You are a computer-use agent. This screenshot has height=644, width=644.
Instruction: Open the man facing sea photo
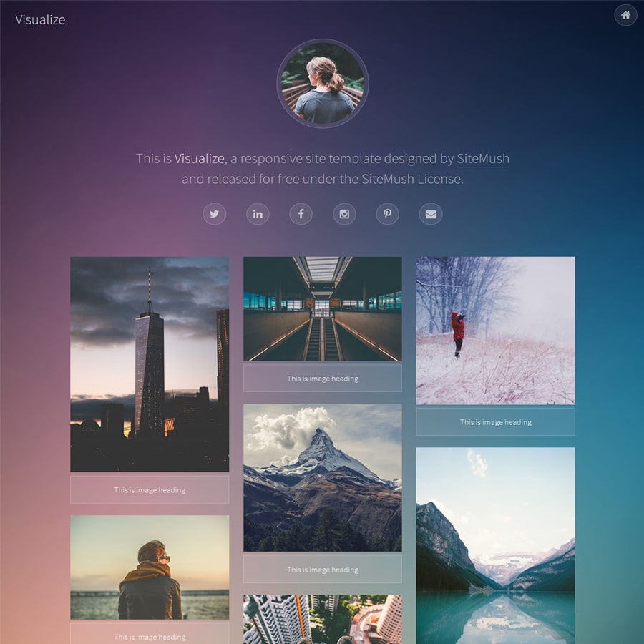pyautogui.click(x=150, y=567)
